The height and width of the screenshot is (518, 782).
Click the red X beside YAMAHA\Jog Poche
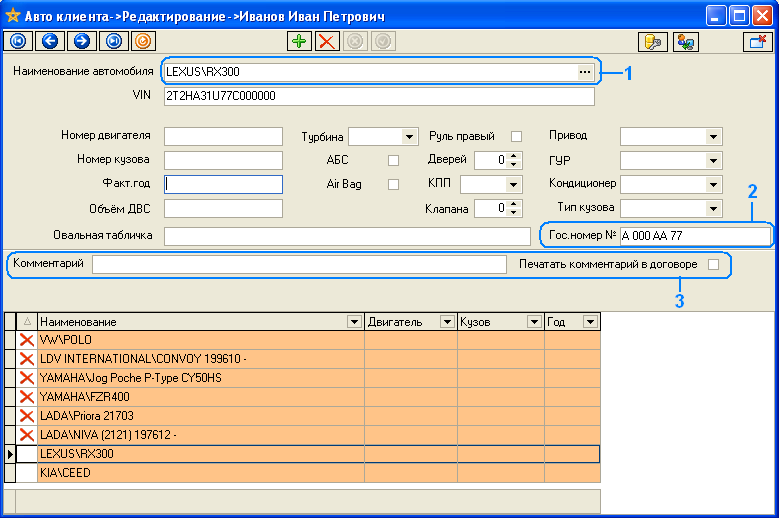(x=27, y=378)
